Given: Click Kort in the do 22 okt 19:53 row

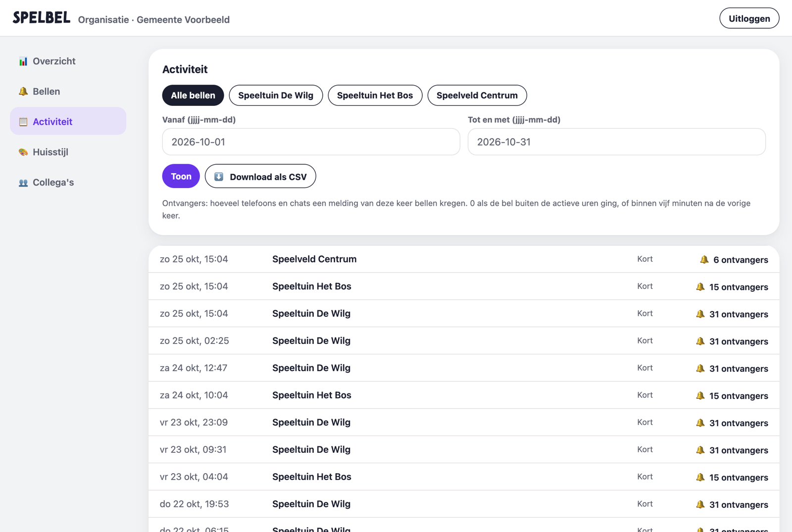Looking at the screenshot, I should (645, 504).
